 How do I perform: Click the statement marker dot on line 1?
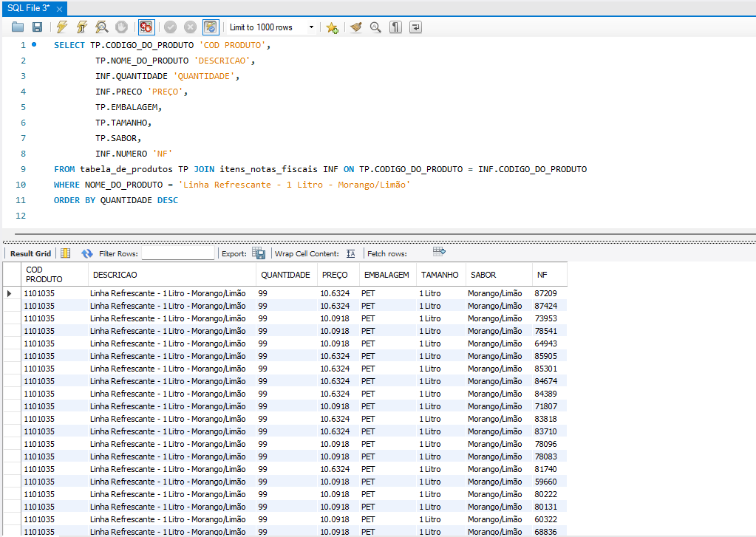point(34,44)
